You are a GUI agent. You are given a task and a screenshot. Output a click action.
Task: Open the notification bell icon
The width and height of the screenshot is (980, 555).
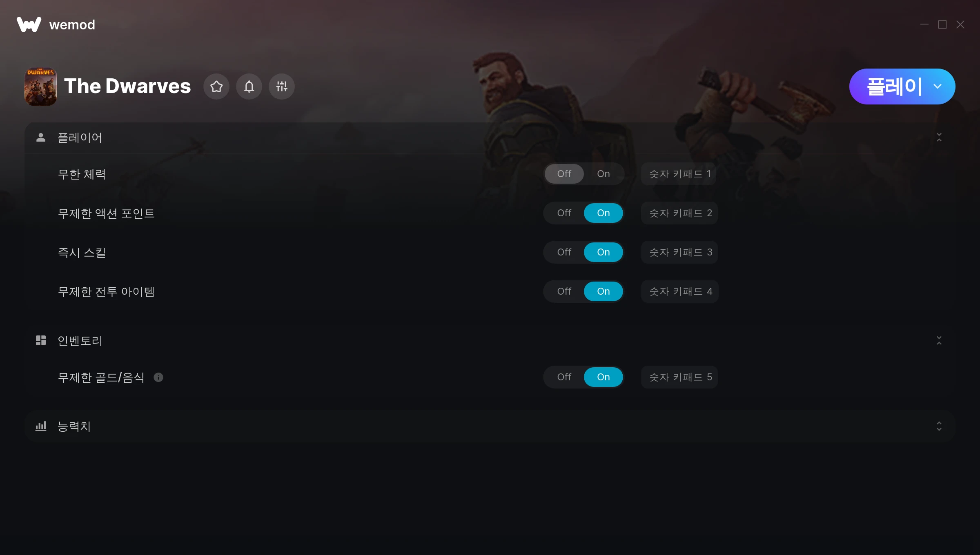pos(249,87)
